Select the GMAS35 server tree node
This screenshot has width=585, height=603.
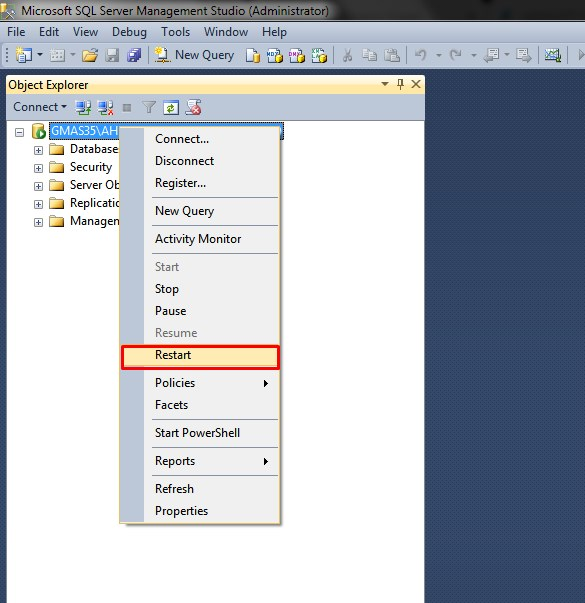[84, 131]
